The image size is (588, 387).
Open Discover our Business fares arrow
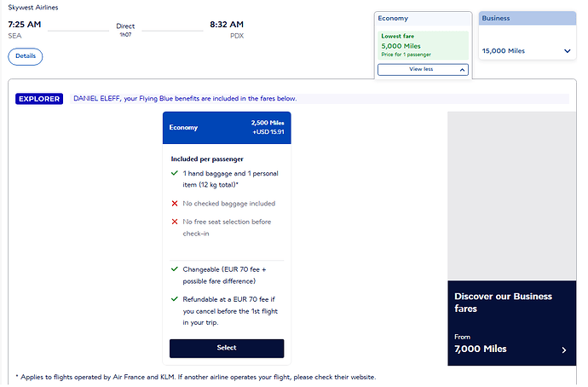tap(563, 349)
